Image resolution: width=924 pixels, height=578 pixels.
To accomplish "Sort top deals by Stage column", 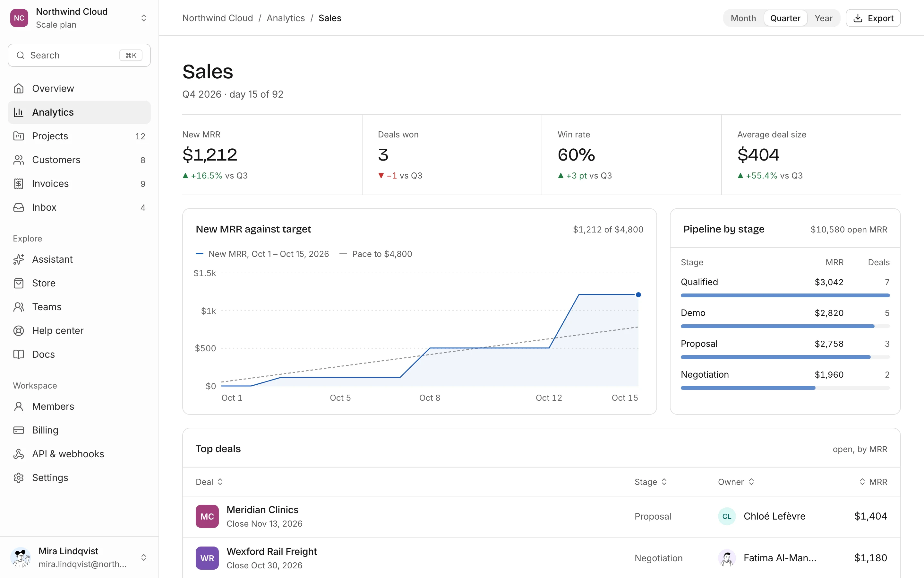I will point(651,482).
